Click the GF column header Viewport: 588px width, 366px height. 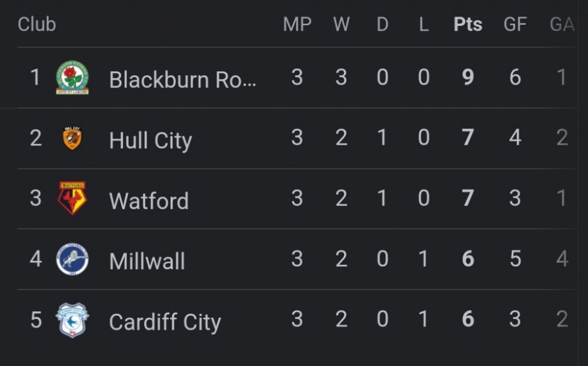[x=515, y=24]
